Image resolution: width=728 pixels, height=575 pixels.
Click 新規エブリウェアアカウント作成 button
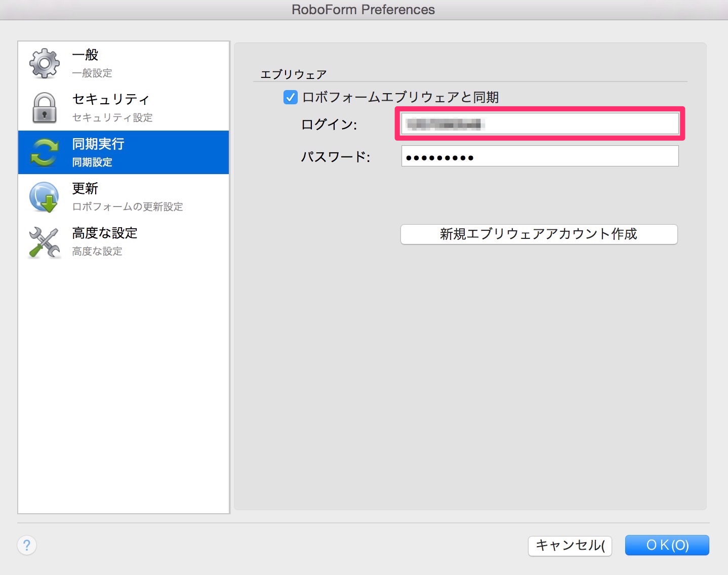[x=539, y=234]
